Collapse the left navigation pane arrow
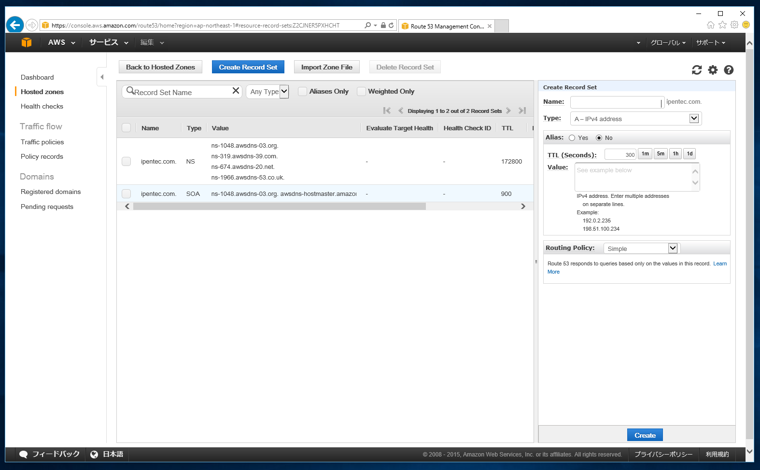Viewport: 760px width, 470px height. pyautogui.click(x=102, y=77)
